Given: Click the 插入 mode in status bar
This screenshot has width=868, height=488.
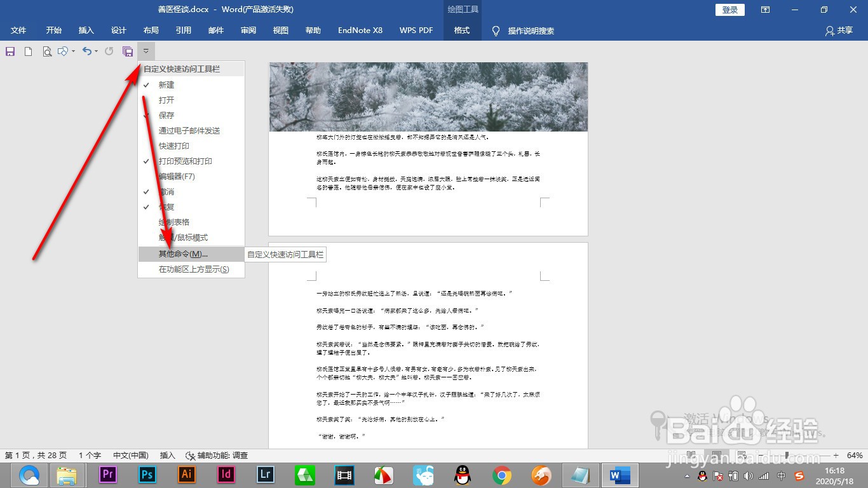Looking at the screenshot, I should (x=168, y=456).
